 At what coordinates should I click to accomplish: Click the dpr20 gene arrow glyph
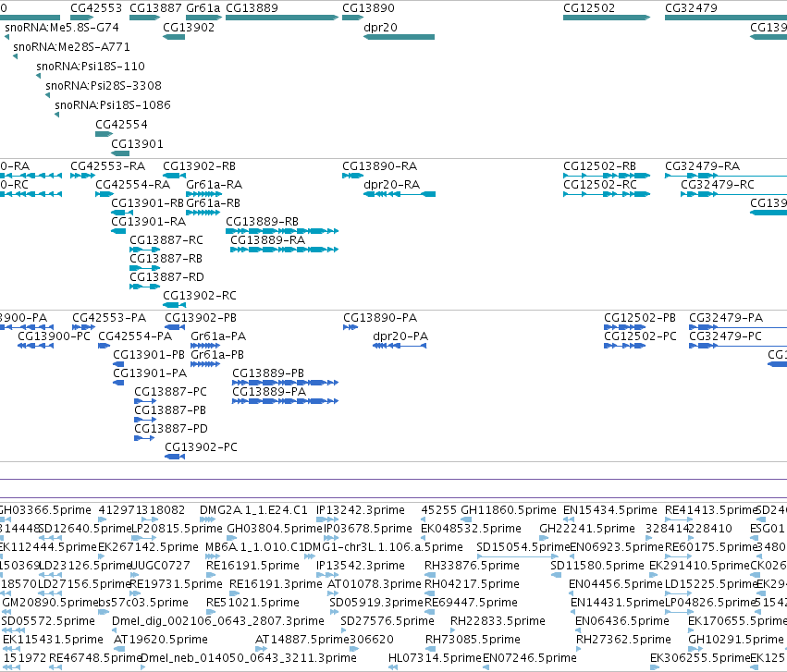(399, 37)
